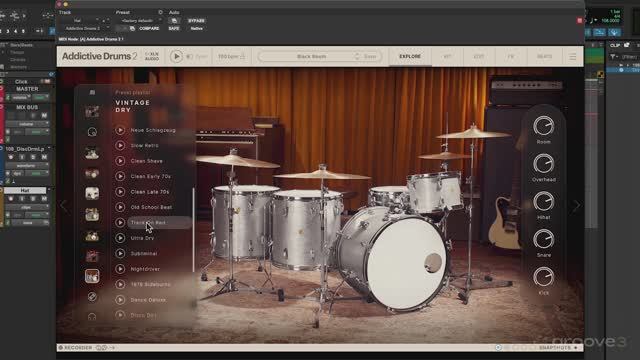The width and height of the screenshot is (640, 360).
Task: Click the preset playlist scrollbar
Action: point(193,230)
